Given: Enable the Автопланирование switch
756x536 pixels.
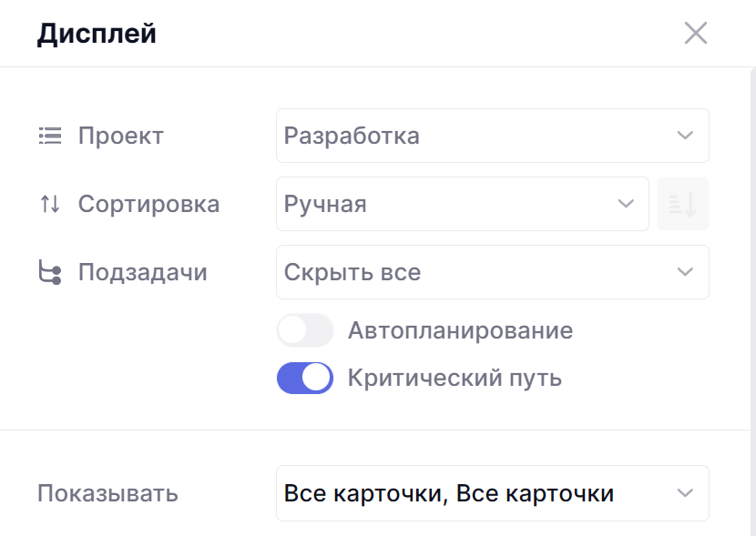Looking at the screenshot, I should pyautogui.click(x=305, y=330).
